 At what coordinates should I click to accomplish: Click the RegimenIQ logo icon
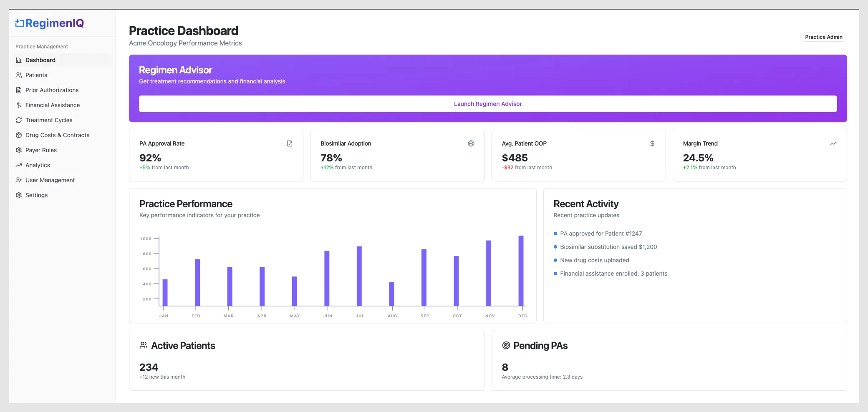(x=20, y=23)
